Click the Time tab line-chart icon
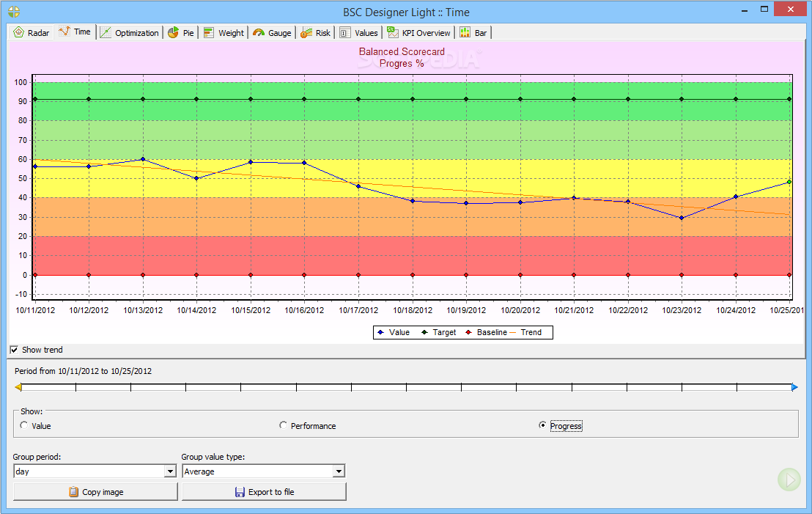 tap(64, 32)
